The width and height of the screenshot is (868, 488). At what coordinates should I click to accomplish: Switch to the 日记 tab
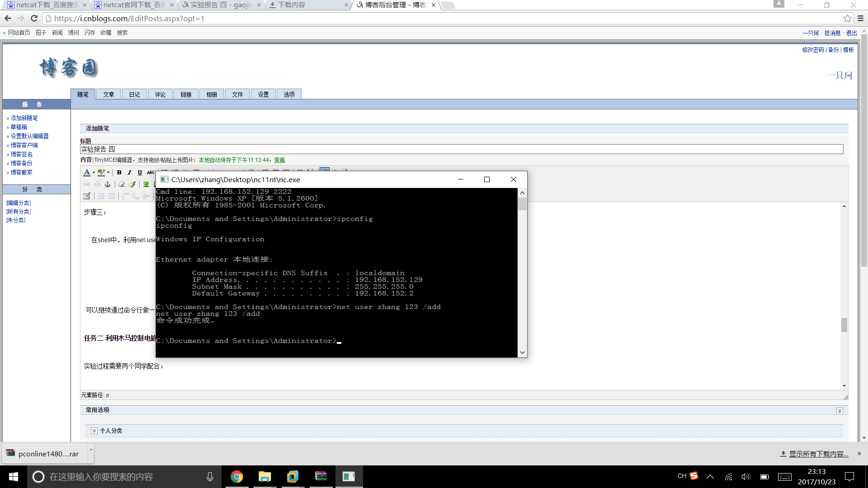pyautogui.click(x=134, y=94)
